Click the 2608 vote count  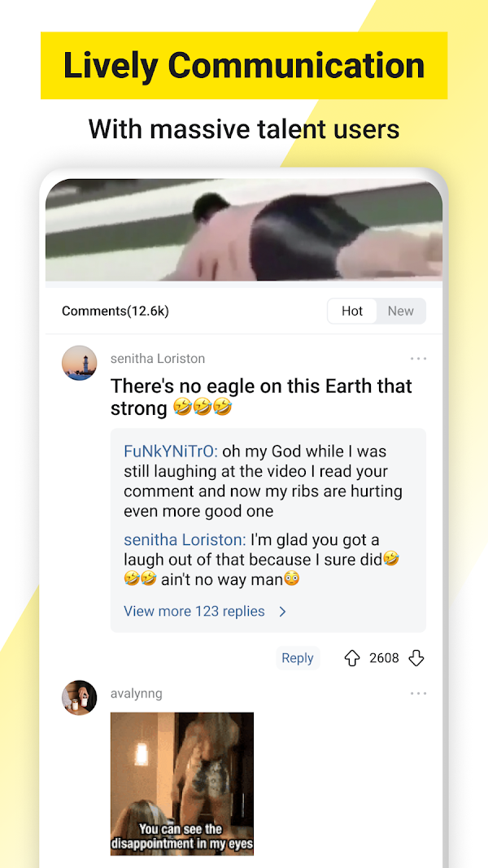(384, 657)
